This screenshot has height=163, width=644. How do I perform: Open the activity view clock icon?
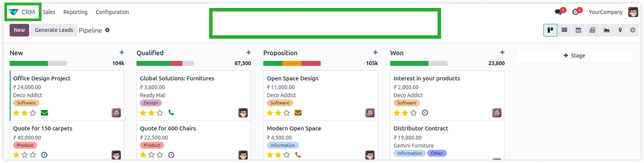pyautogui.click(x=633, y=30)
